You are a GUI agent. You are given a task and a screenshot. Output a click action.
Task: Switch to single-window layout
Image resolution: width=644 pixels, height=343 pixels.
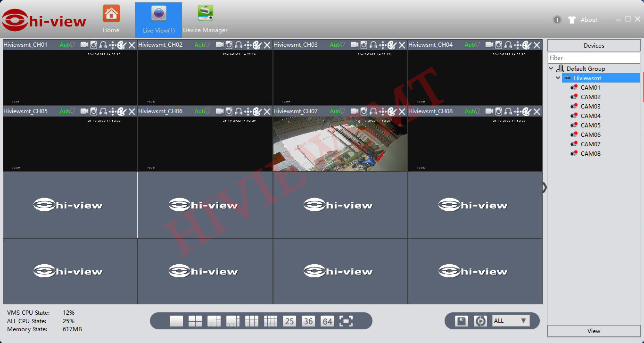pyautogui.click(x=176, y=321)
